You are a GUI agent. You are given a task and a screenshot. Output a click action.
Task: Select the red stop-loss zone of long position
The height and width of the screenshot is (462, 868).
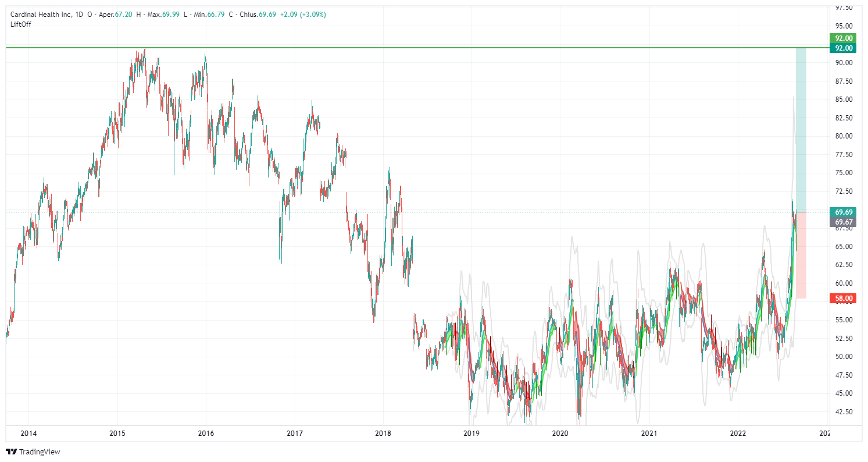pyautogui.click(x=801, y=255)
